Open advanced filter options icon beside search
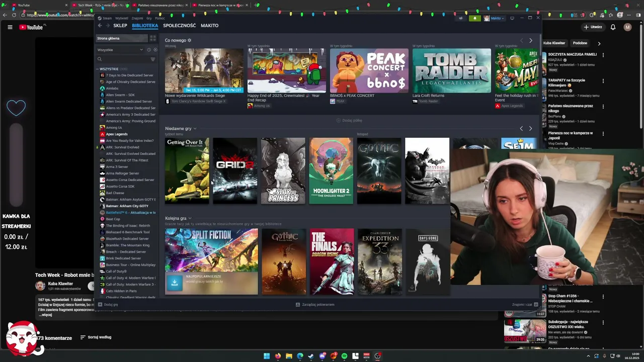 point(153,59)
